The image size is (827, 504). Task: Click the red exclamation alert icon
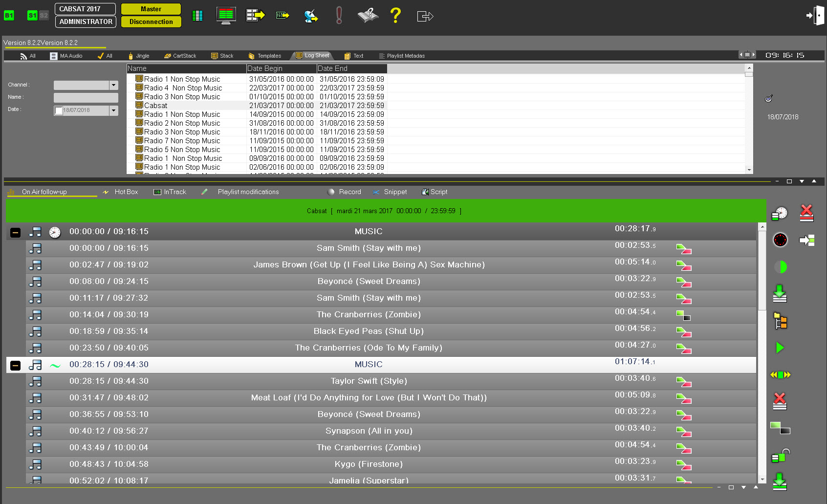[x=339, y=15]
